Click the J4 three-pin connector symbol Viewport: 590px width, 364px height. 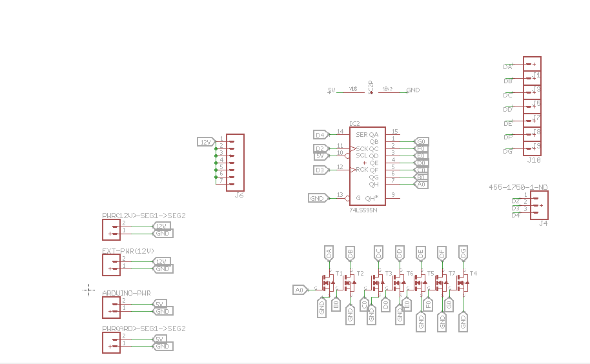click(x=539, y=205)
